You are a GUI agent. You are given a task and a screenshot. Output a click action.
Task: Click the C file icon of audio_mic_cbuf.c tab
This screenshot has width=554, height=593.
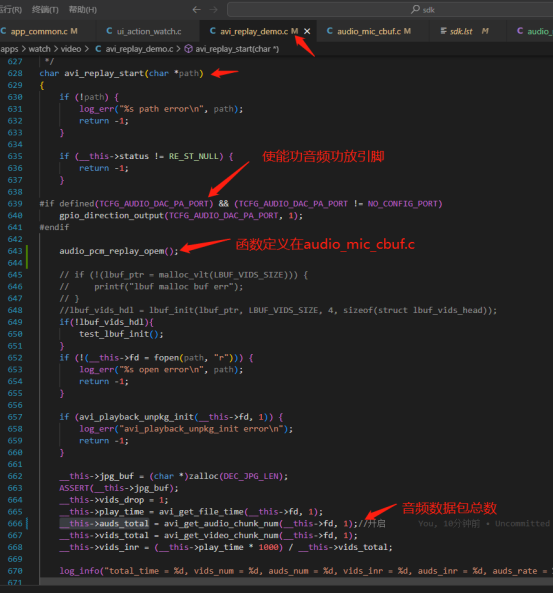tap(329, 31)
